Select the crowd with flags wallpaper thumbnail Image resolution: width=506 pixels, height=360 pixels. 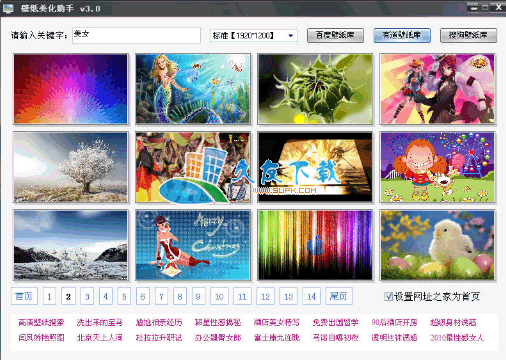(193, 167)
